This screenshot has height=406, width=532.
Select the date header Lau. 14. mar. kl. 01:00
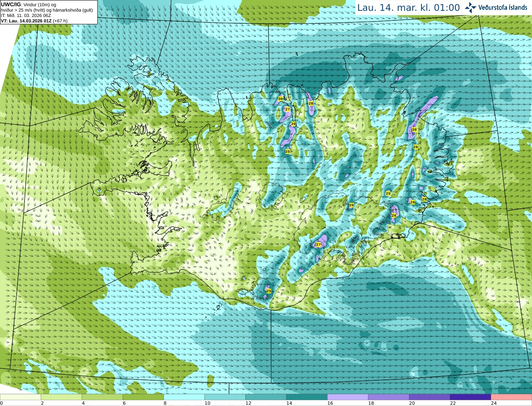(x=409, y=7)
